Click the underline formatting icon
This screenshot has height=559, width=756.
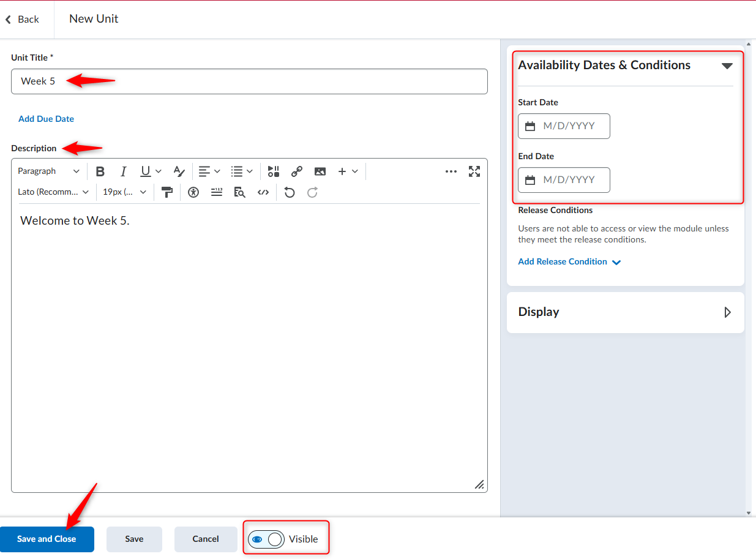coord(145,171)
